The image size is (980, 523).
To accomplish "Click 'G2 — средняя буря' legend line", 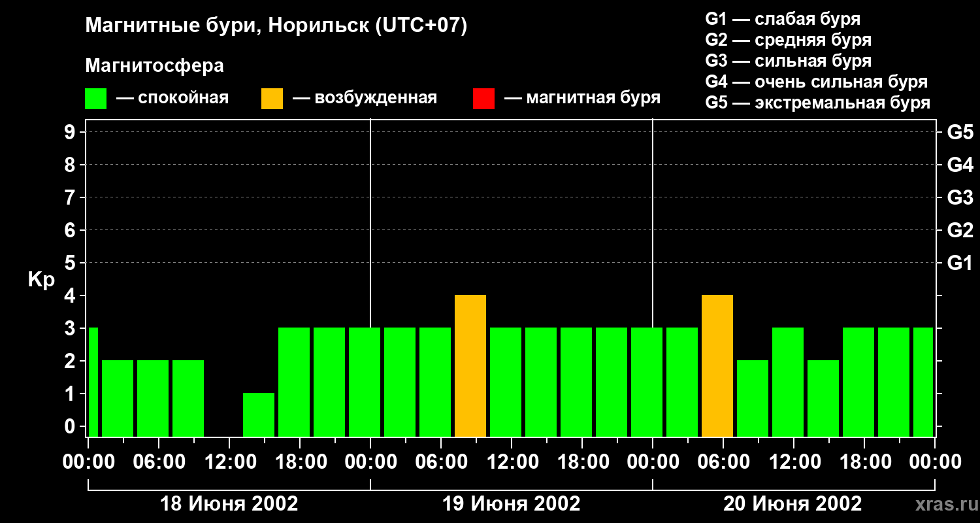I will tap(788, 40).
